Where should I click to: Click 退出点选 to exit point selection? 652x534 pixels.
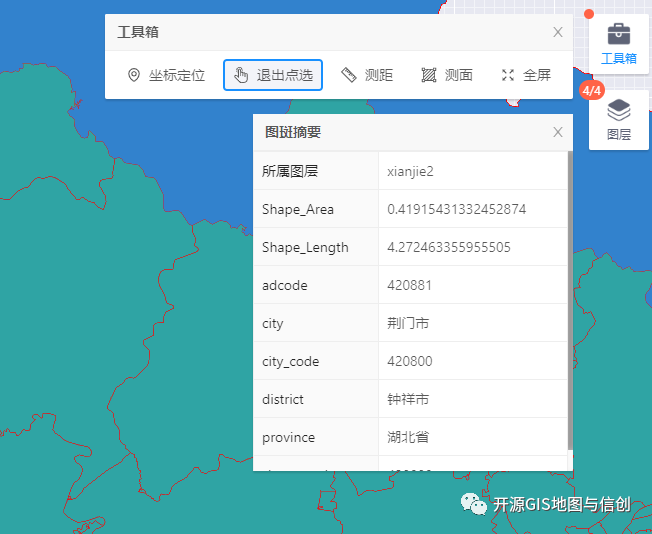tap(273, 75)
